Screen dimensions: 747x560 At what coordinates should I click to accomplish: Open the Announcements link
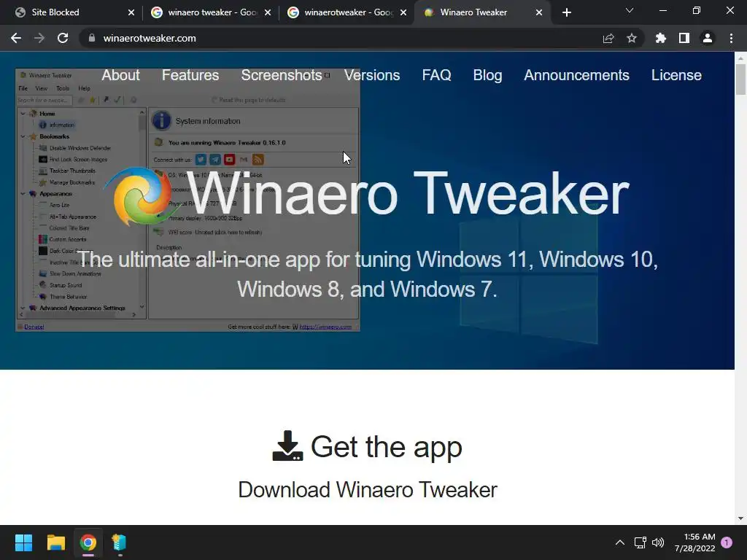[576, 75]
